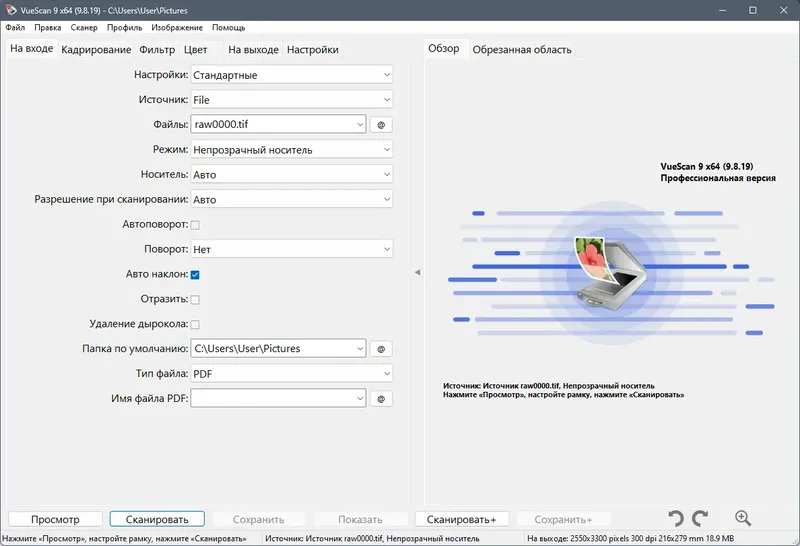Image resolution: width=800 pixels, height=546 pixels.
Task: Enable the Отразить checkbox
Action: pos(195,300)
